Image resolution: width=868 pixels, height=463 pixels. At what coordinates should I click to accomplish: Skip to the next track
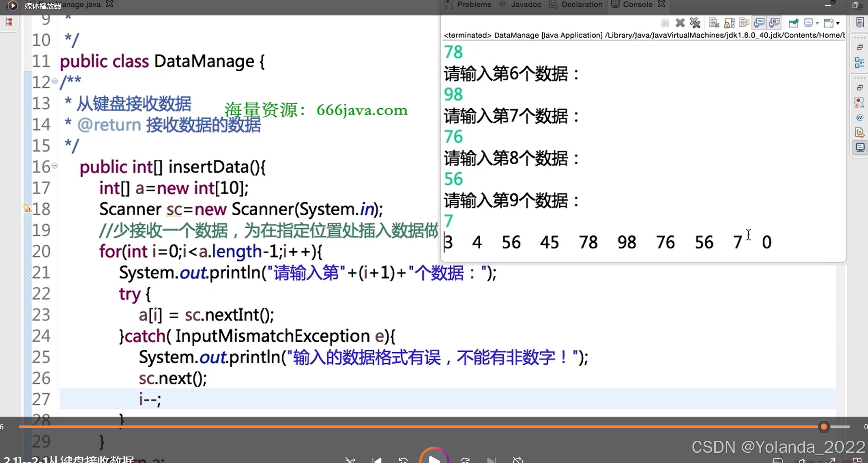(x=491, y=461)
